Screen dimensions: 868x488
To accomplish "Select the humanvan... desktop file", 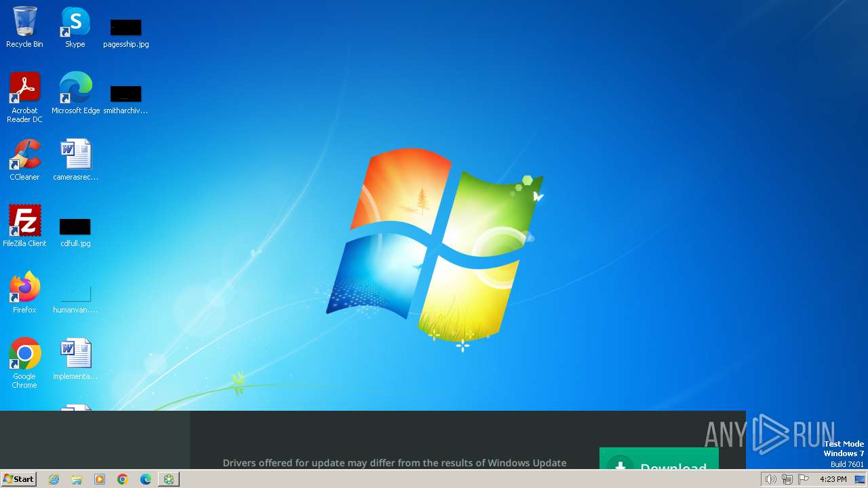I will click(x=75, y=298).
